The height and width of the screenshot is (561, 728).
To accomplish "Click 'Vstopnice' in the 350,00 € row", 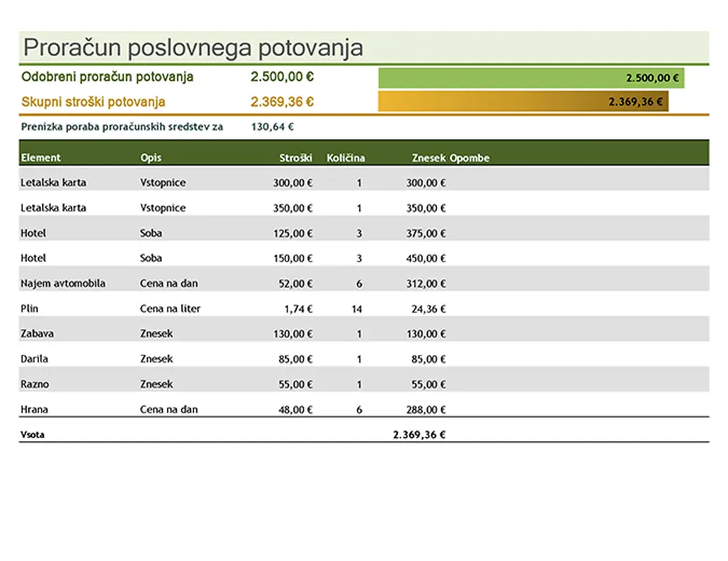I will [x=163, y=208].
